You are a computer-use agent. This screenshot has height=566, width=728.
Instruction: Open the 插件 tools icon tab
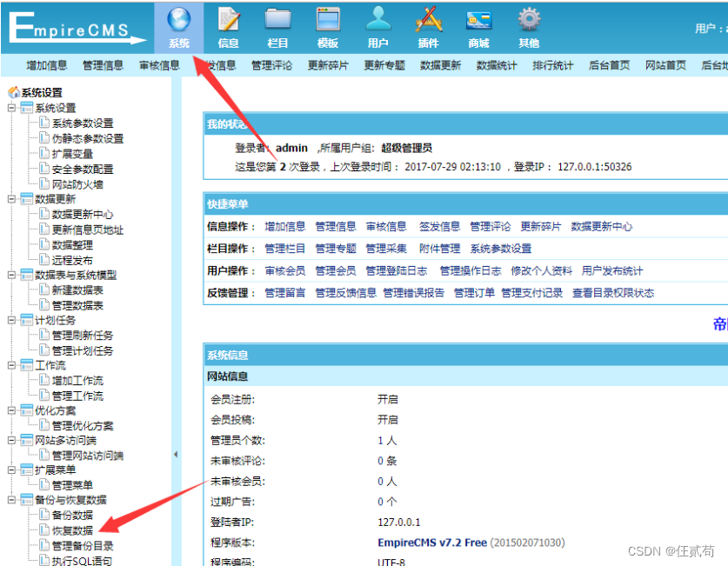[428, 28]
